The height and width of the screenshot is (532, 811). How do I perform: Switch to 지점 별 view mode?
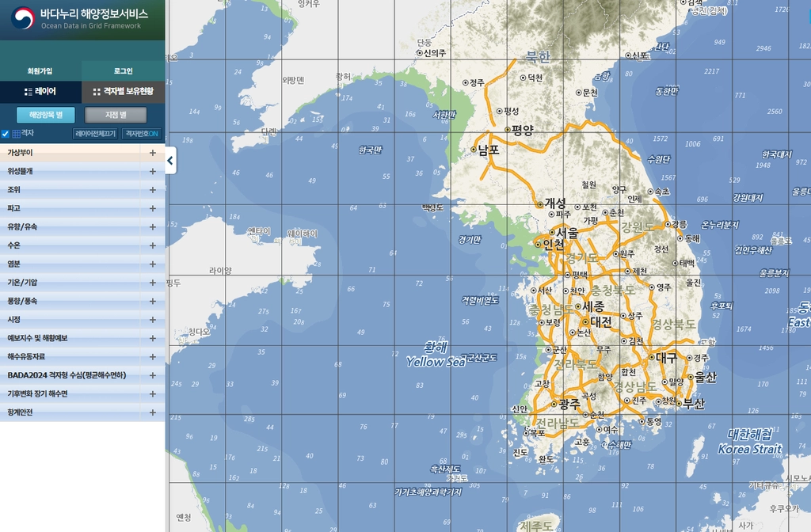116,115
